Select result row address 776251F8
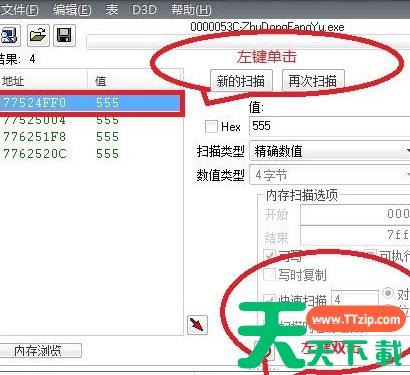The height and width of the screenshot is (375, 410). 90,137
